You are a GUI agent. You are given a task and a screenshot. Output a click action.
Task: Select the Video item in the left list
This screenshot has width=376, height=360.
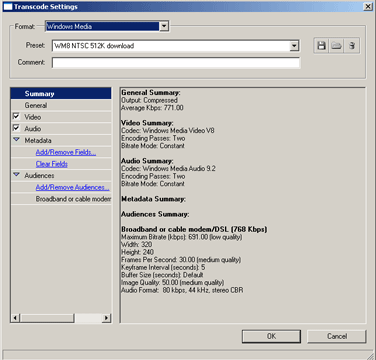(61, 117)
